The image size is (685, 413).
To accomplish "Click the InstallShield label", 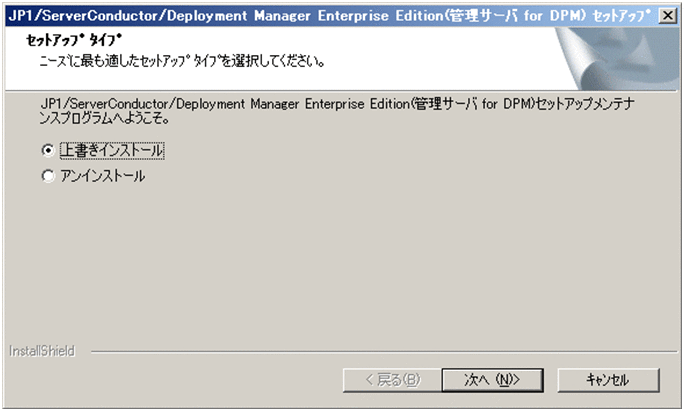I will (x=37, y=352).
